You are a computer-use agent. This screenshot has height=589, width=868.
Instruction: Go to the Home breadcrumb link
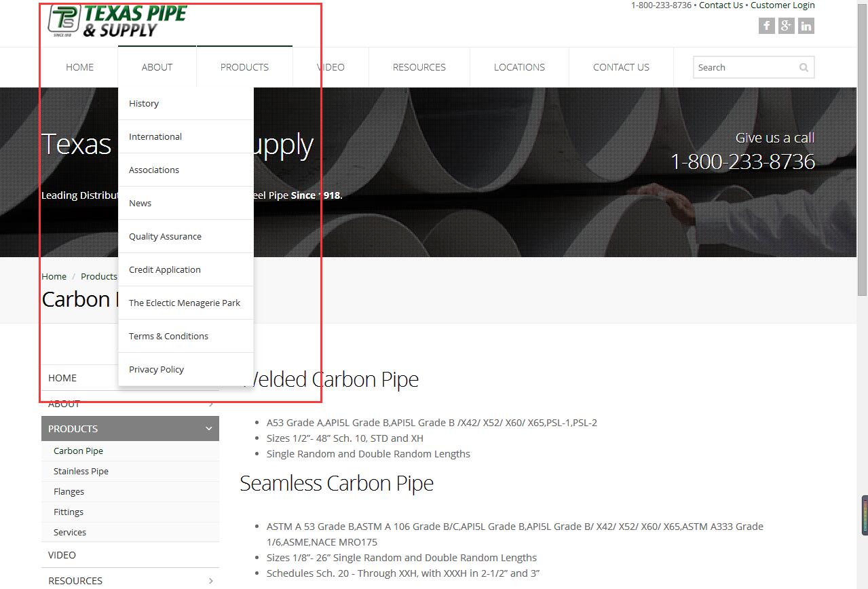[x=54, y=276]
